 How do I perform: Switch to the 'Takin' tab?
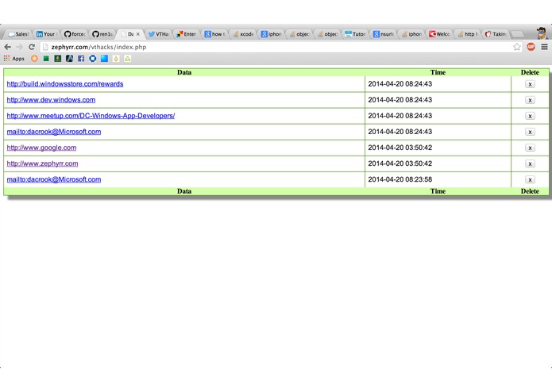tap(496, 34)
